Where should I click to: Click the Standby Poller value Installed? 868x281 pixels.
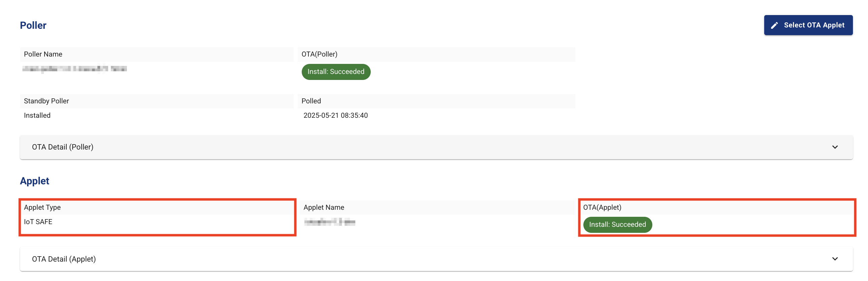37,115
